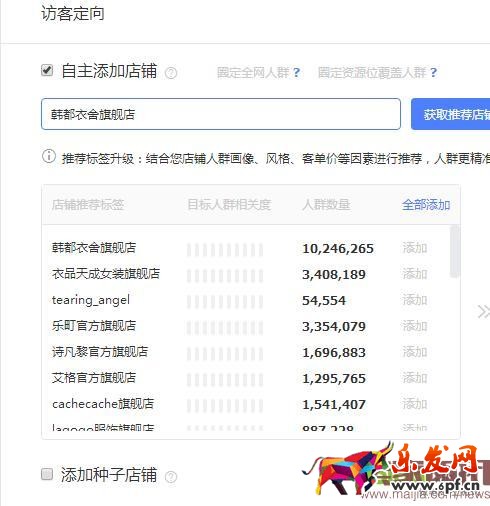490x506 pixels.
Task: Add 乐町官方旗舰店 via 添加
Action: (415, 326)
